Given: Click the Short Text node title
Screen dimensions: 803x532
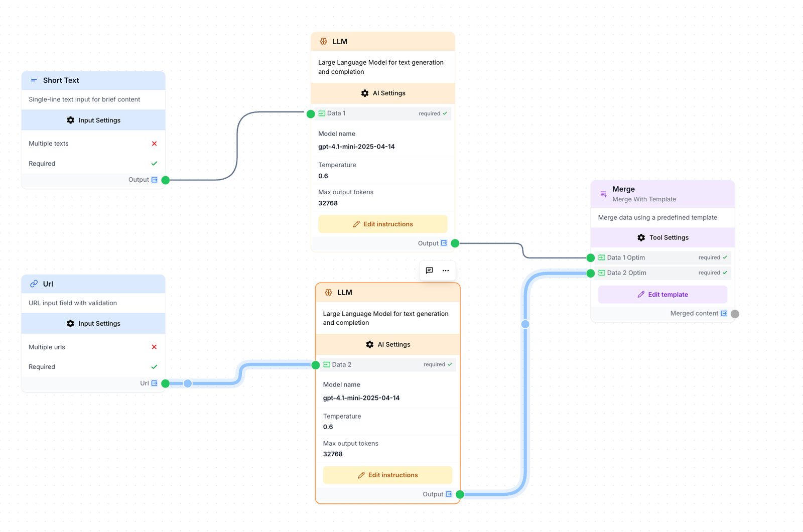Looking at the screenshot, I should pyautogui.click(x=61, y=80).
